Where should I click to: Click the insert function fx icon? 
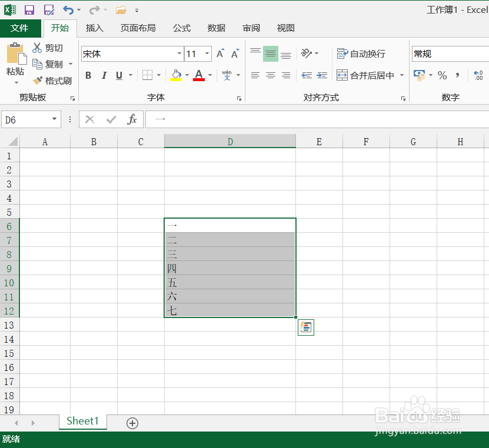pyautogui.click(x=132, y=119)
